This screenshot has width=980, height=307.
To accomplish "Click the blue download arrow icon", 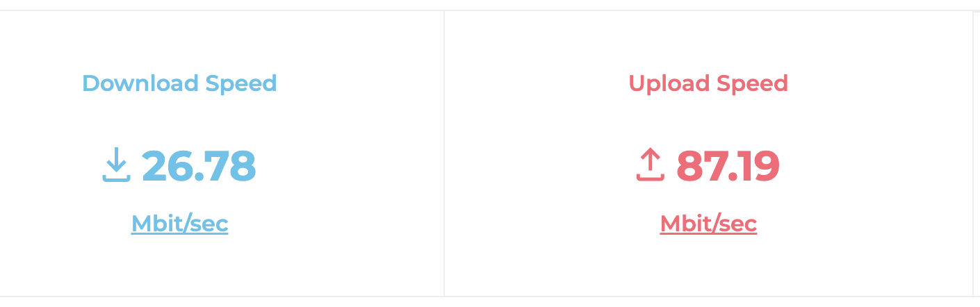I will click(116, 167).
